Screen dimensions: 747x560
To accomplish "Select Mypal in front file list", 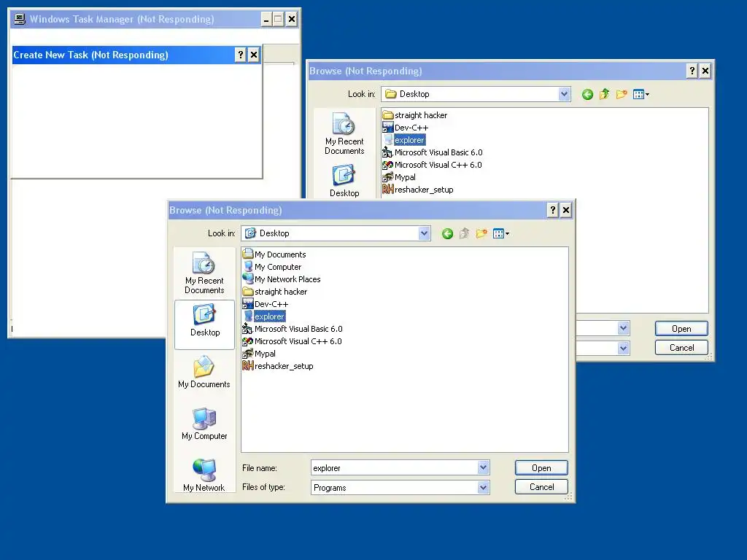I will [259, 354].
